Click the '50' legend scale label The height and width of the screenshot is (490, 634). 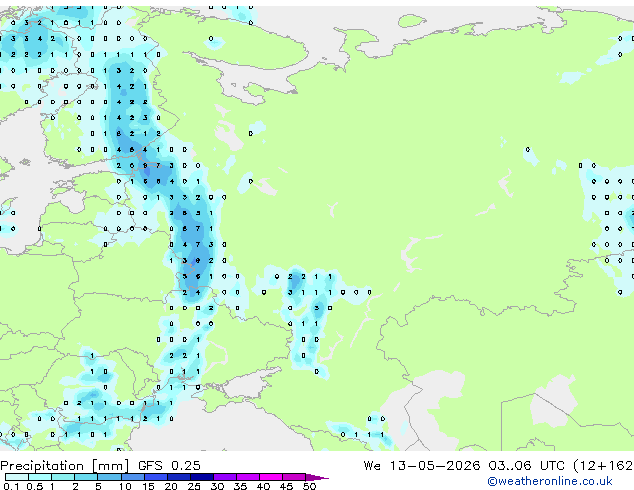pos(309,486)
